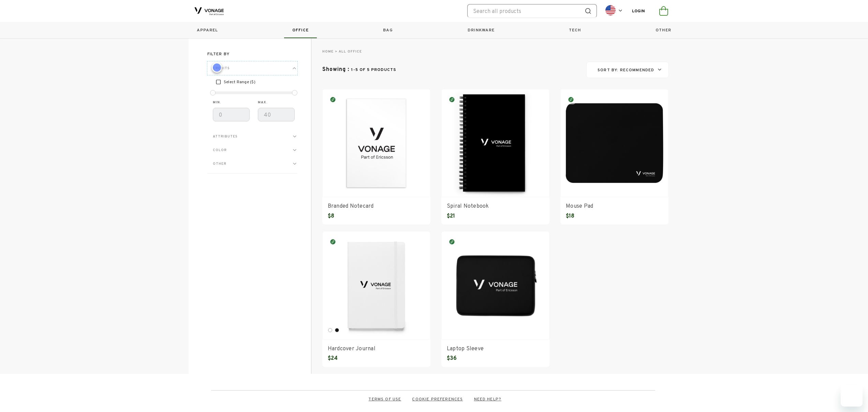Open the Drinkware category tab
Screen dimensions: 868x412
(481, 30)
